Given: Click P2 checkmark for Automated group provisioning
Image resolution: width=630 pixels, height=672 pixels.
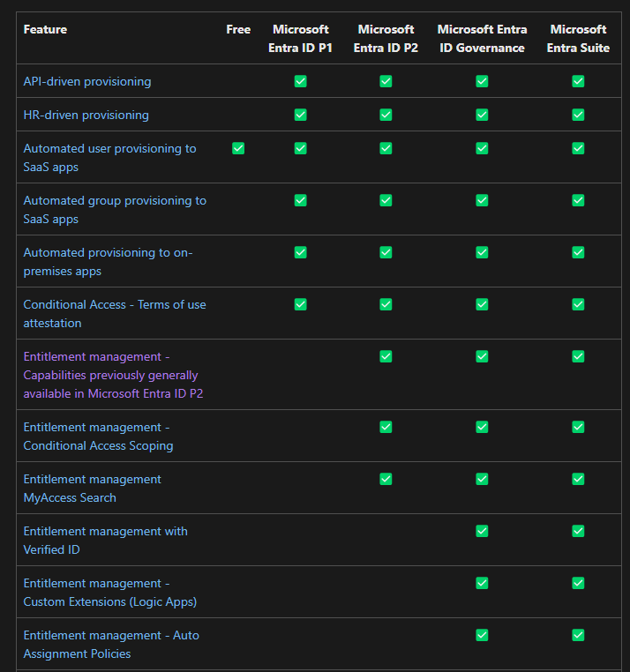Looking at the screenshot, I should click(386, 200).
